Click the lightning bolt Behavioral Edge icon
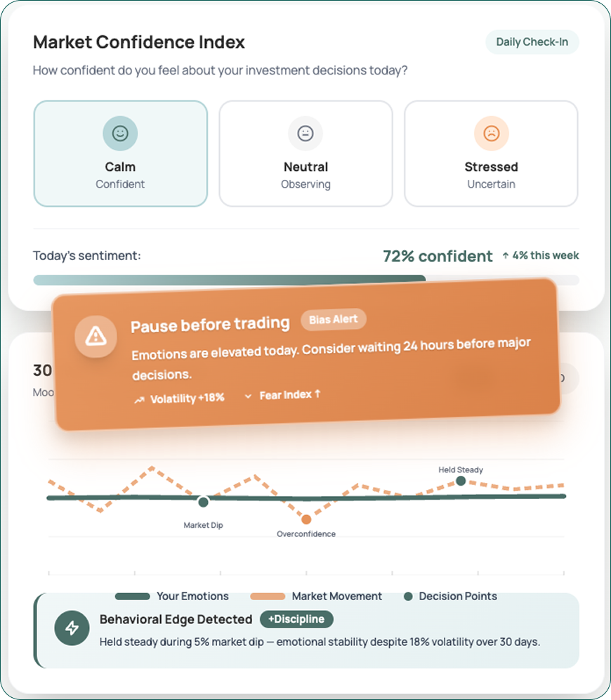 click(71, 628)
